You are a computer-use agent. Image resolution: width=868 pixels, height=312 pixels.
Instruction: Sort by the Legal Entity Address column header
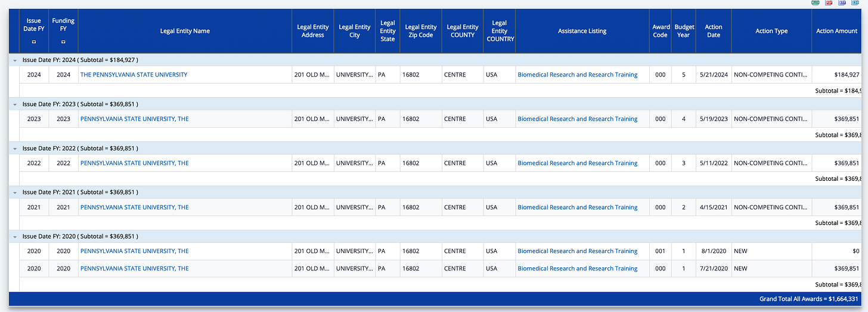click(313, 31)
